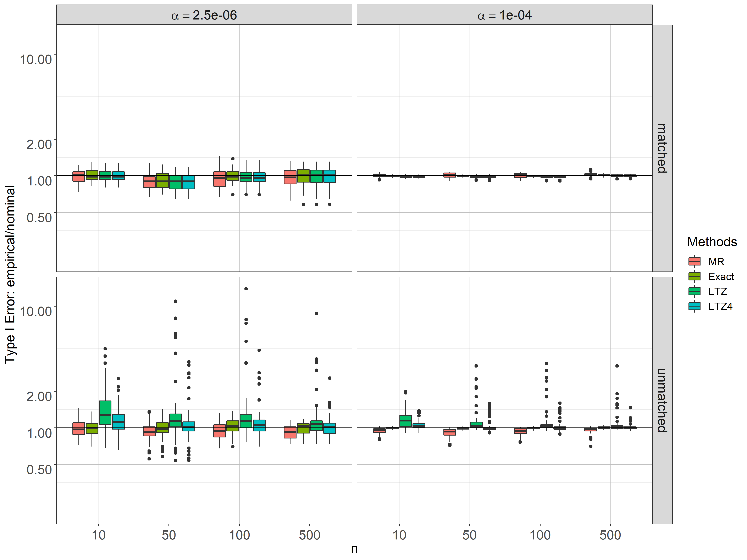Select the x-axis title 'n'
The height and width of the screenshot is (560, 747).
[x=354, y=549]
